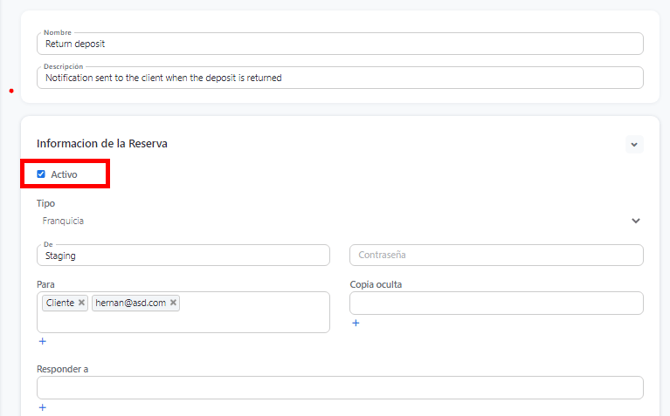The width and height of the screenshot is (670, 416).
Task: Remove the Cliente recipient chip
Action: (81, 303)
